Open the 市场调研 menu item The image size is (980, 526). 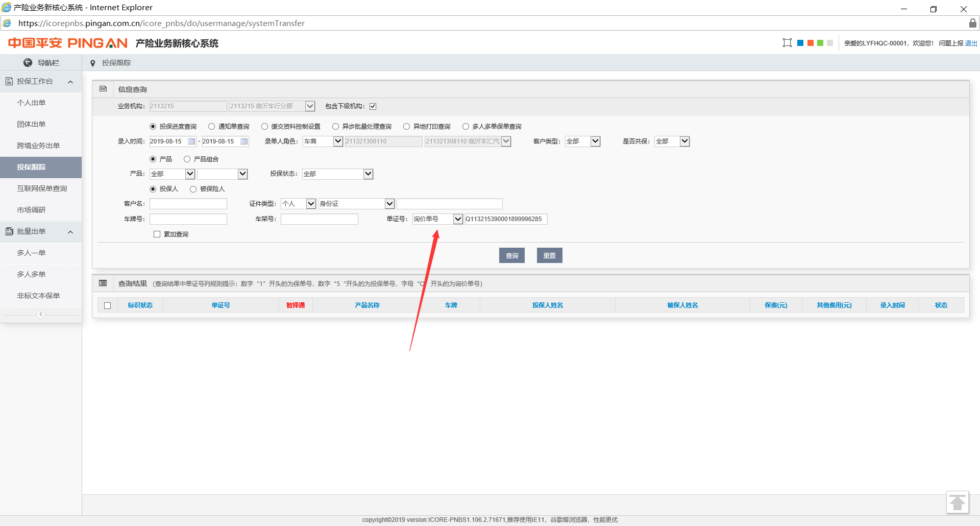41,210
